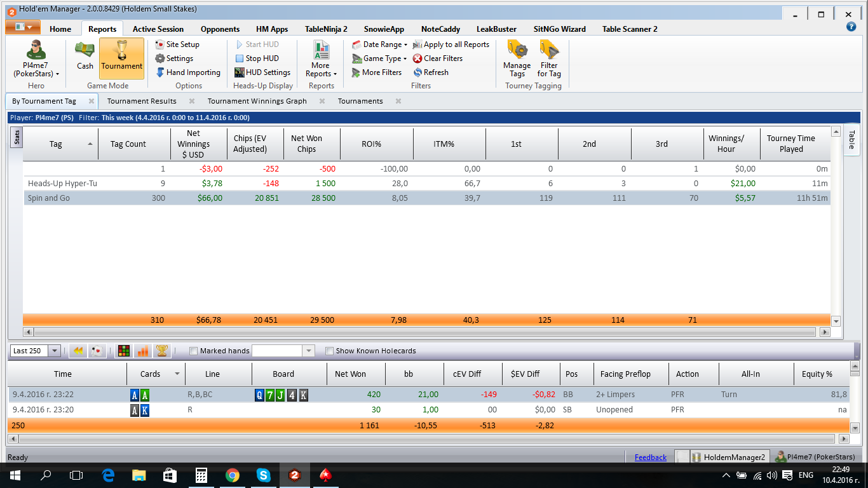Open Microsoft Edge from the taskbar
Screen dimensions: 868x488
click(x=108, y=475)
